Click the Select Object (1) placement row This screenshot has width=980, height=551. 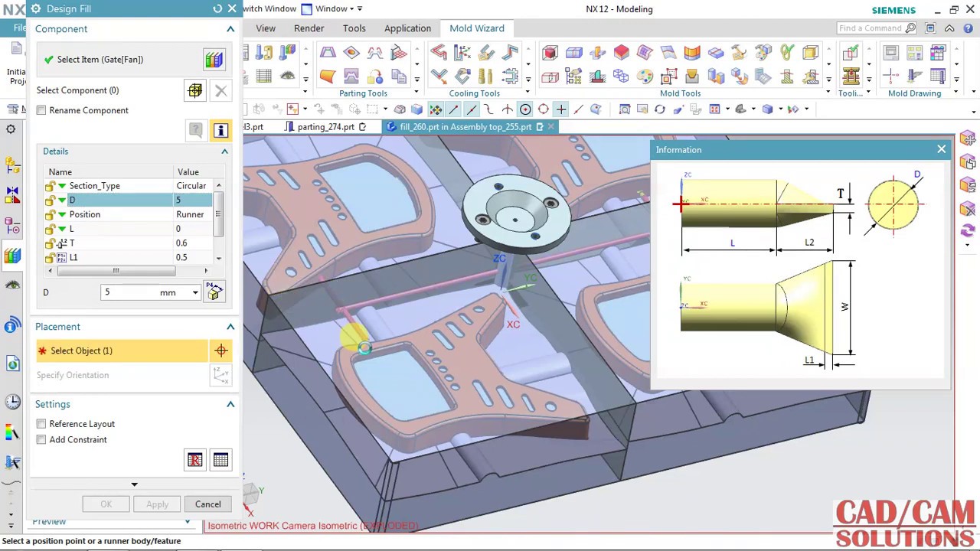point(121,350)
